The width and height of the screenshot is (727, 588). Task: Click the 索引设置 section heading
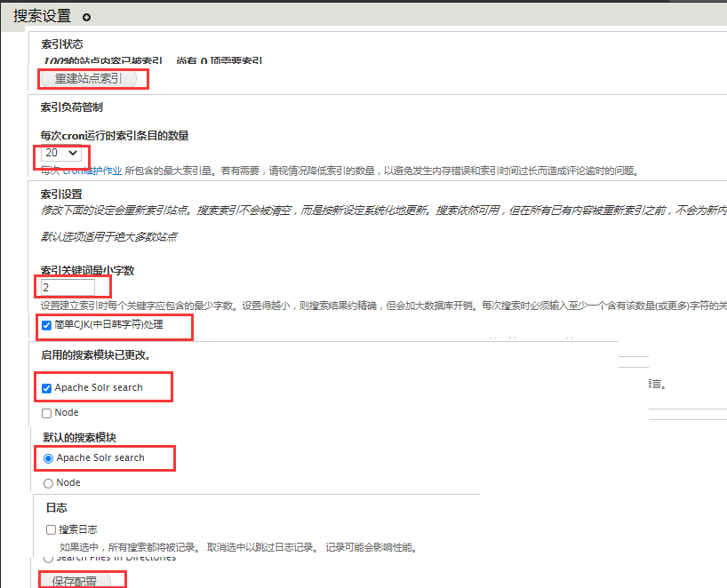[61, 195]
